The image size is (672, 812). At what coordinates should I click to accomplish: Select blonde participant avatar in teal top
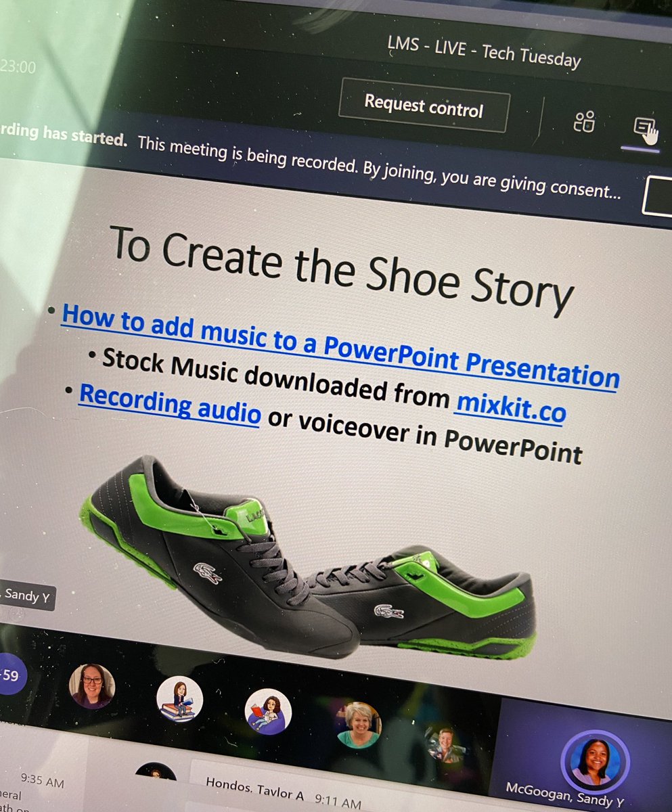click(x=359, y=725)
